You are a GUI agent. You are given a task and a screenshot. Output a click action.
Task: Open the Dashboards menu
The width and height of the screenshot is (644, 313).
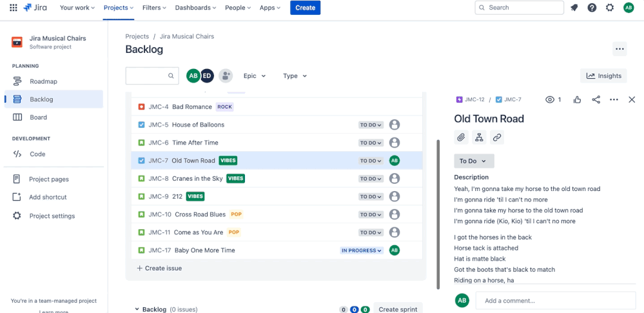pos(195,7)
